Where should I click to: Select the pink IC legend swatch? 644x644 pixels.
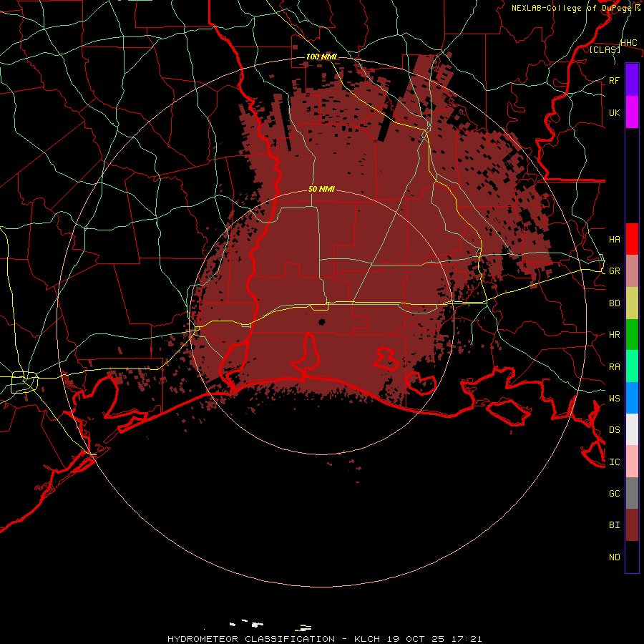point(632,462)
